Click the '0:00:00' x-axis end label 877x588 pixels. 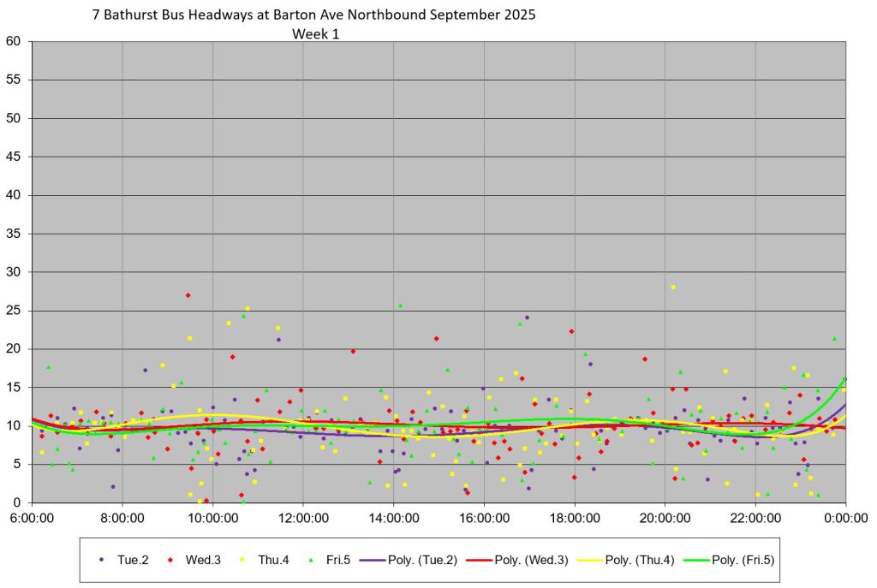coord(845,518)
